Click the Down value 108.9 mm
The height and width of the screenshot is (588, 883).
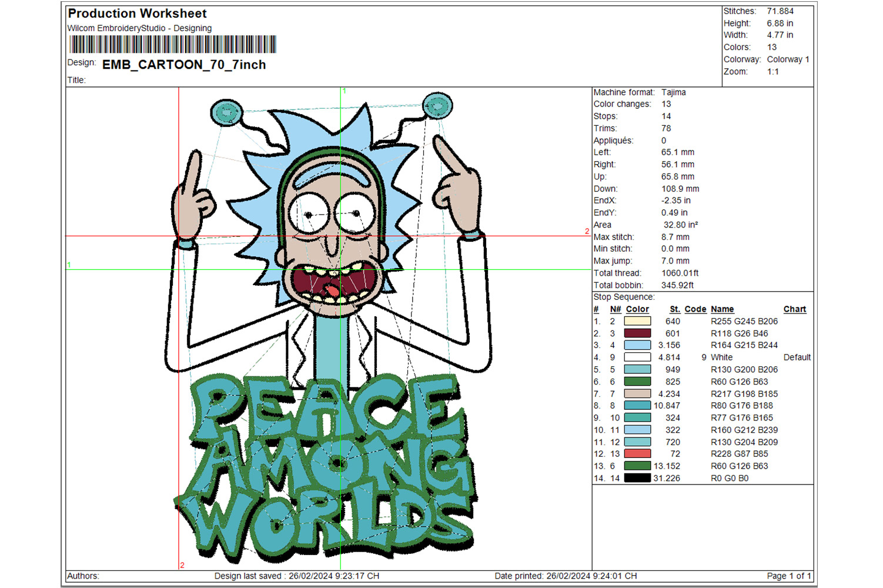click(x=680, y=189)
